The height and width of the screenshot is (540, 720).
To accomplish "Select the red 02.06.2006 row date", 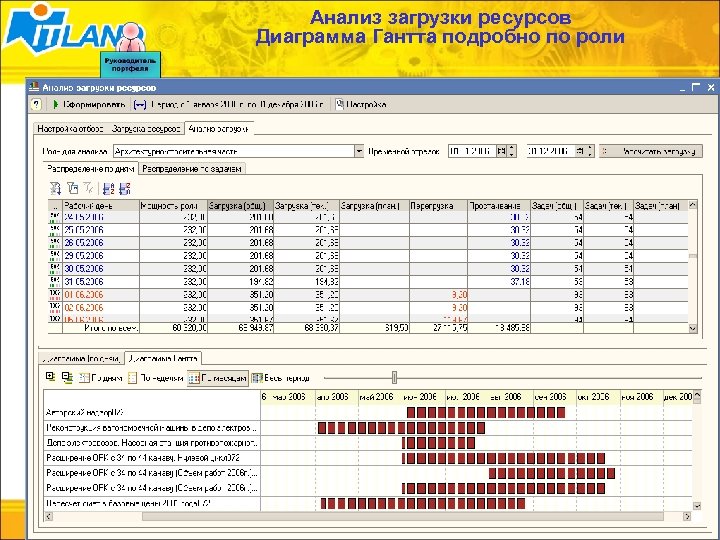I will pyautogui.click(x=84, y=308).
